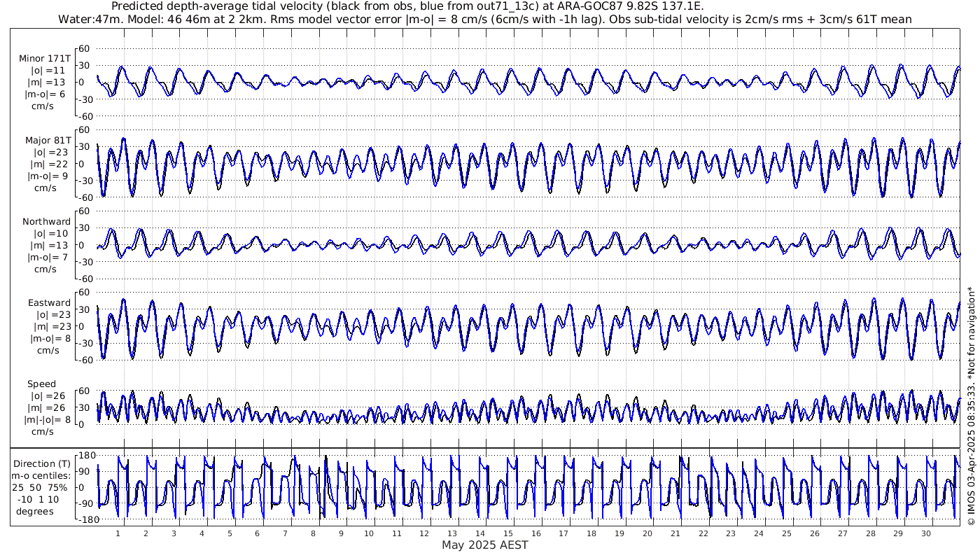Select the "Minor 171T" panel label

tap(45, 58)
